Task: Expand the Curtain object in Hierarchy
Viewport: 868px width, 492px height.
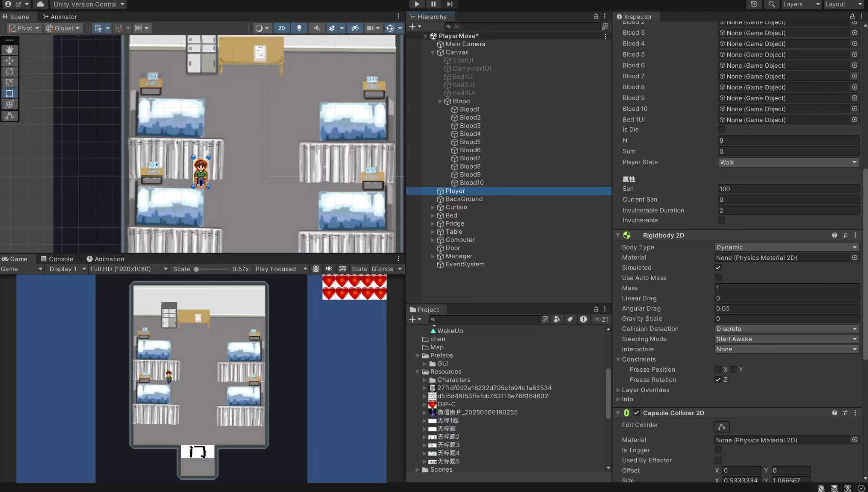Action: click(x=433, y=207)
